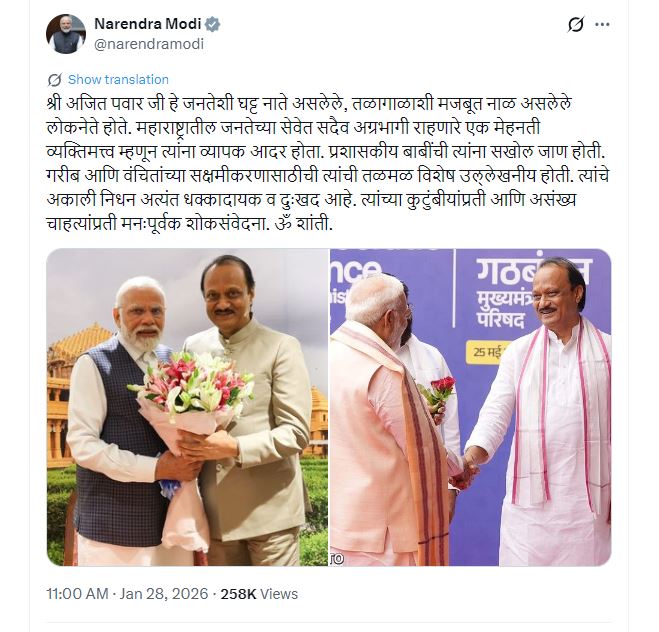Click the Grok icon beside Show translation
The width and height of the screenshot is (659, 632).
tap(55, 79)
